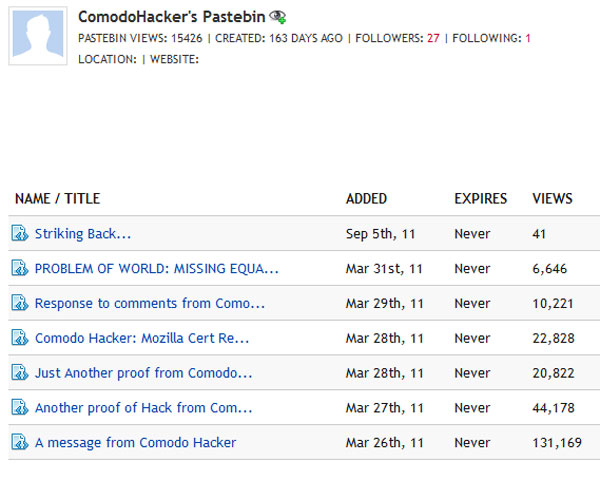Click the followers count 27
Image resolution: width=600 pixels, height=481 pixels.
433,38
